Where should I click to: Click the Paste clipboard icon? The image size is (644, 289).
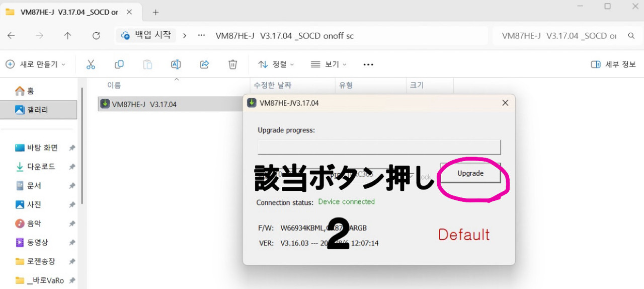tap(147, 64)
